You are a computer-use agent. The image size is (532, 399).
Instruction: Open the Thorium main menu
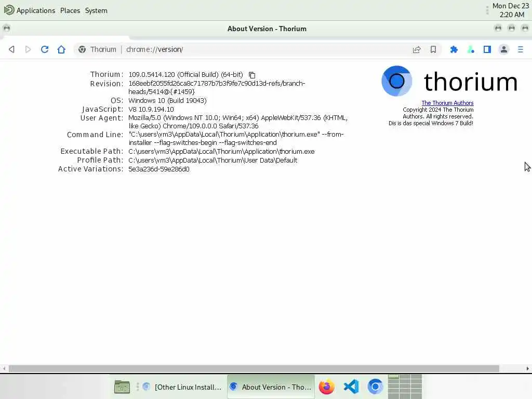(521, 49)
